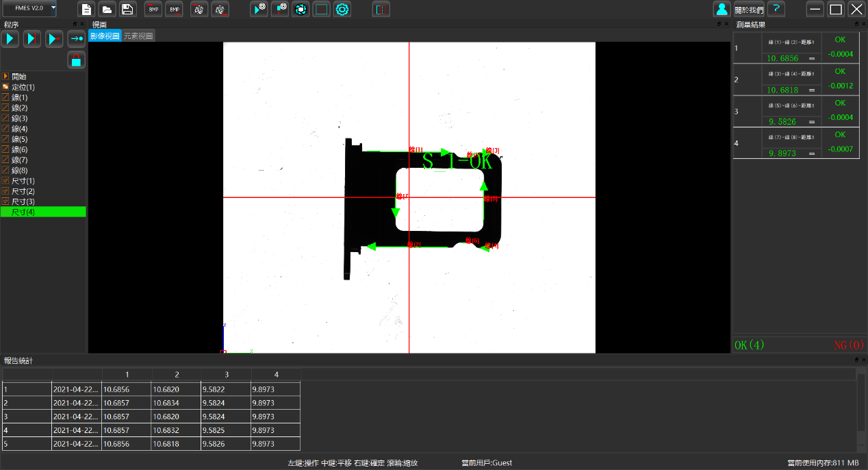The image size is (868, 470).
Task: Click the user account icon
Action: tap(722, 10)
